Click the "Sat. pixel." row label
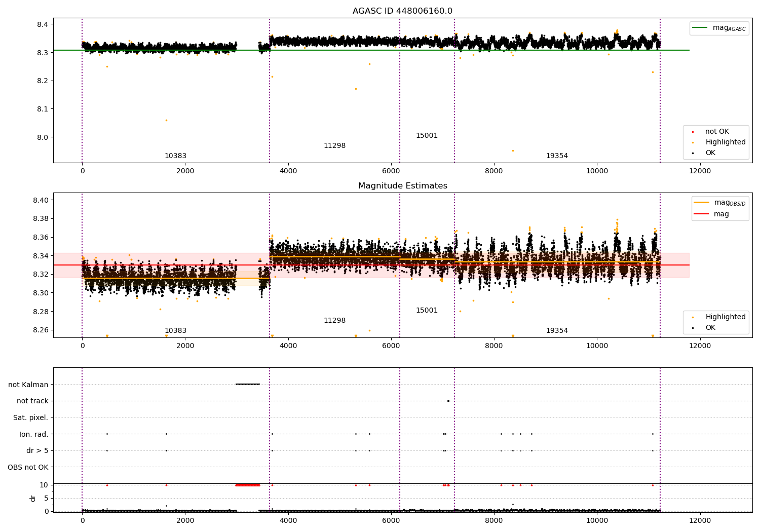 (x=30, y=417)
